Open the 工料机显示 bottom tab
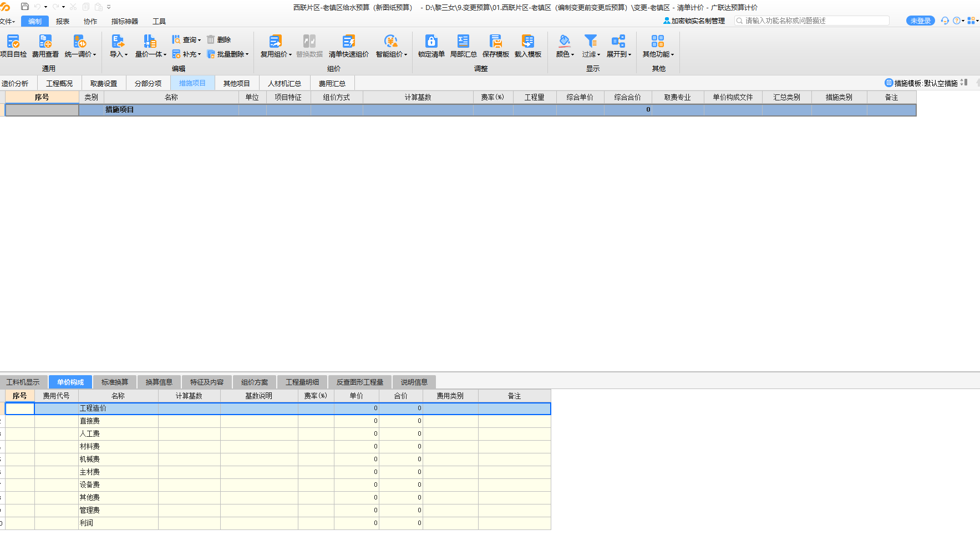This screenshot has height=545, width=980. 23,382
